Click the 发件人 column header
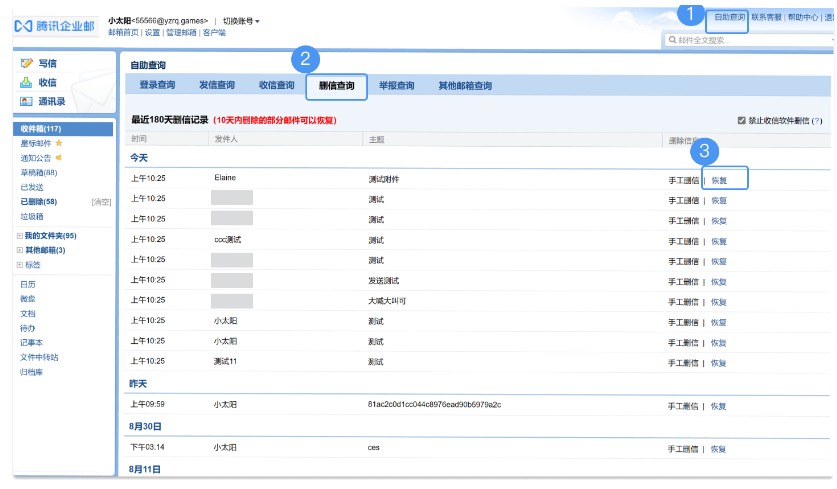837x489 pixels. click(x=226, y=139)
